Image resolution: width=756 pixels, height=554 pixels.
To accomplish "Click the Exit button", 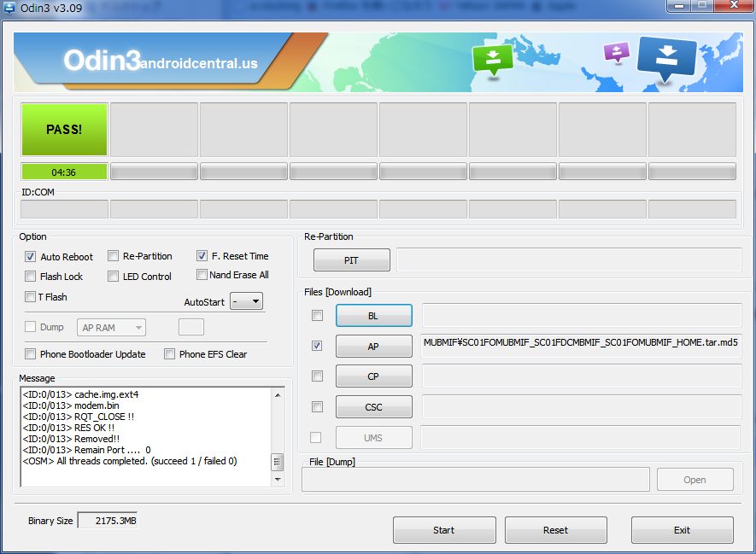I will click(683, 530).
